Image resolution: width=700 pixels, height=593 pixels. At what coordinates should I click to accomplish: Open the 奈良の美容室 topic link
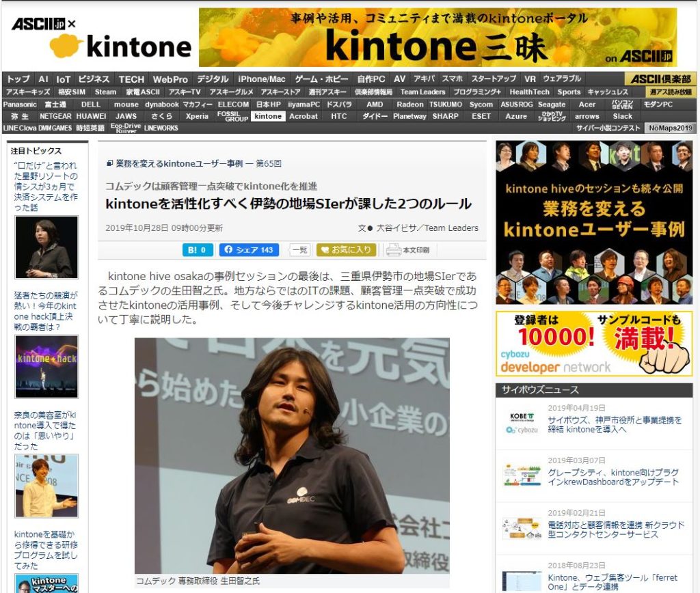45,430
